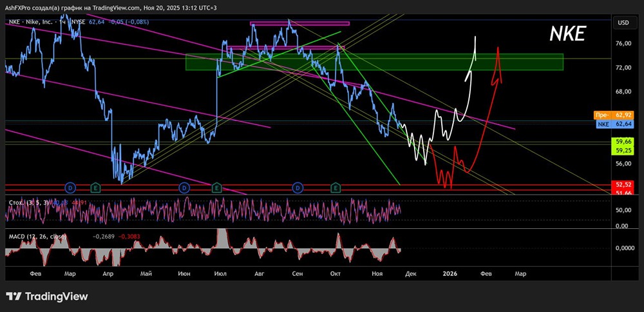The width and height of the screenshot is (644, 312).
Task: Click the Авг label on time axis
Action: point(260,273)
